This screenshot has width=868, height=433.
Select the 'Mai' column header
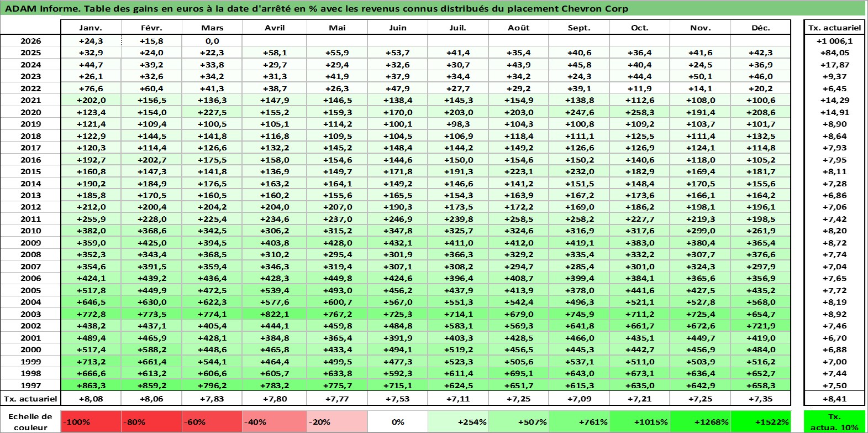tap(337, 28)
